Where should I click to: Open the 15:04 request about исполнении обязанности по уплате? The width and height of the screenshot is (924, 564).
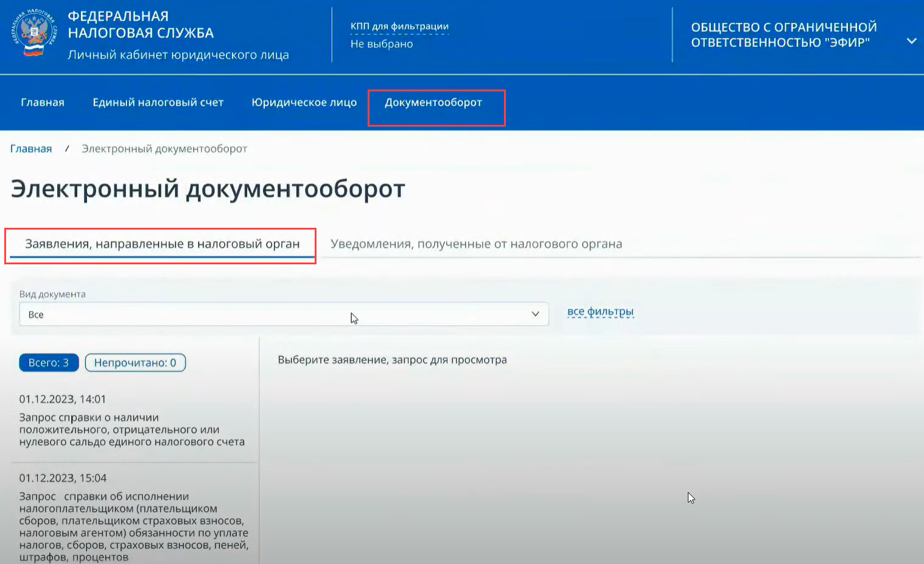(134, 521)
